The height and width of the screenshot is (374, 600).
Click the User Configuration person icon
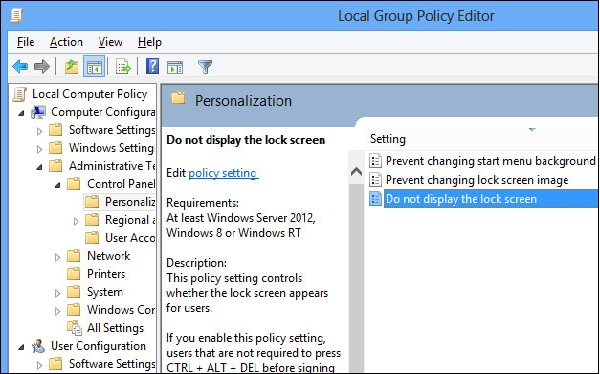coord(38,346)
